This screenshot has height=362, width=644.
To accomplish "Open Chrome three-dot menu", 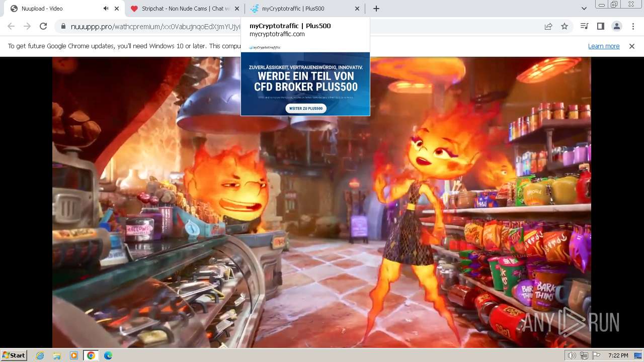I will click(632, 26).
